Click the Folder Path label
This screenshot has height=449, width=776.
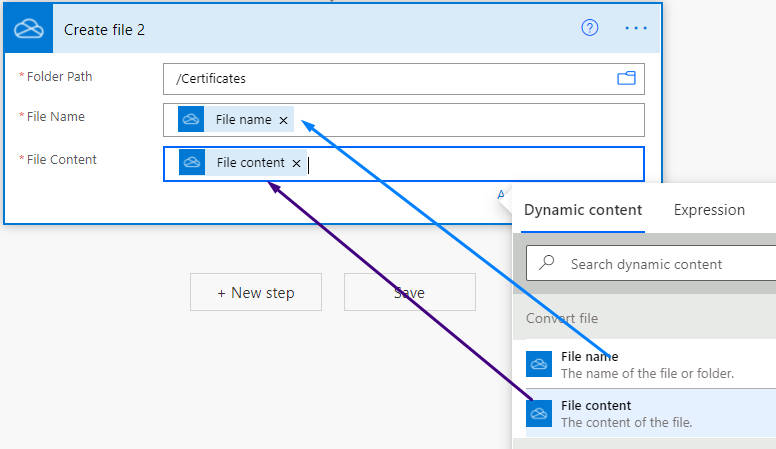(59, 77)
